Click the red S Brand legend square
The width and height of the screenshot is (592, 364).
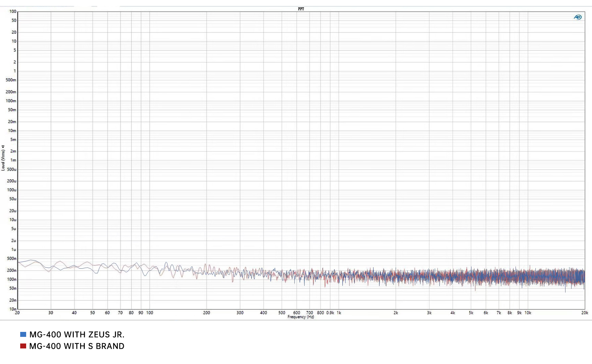23,346
